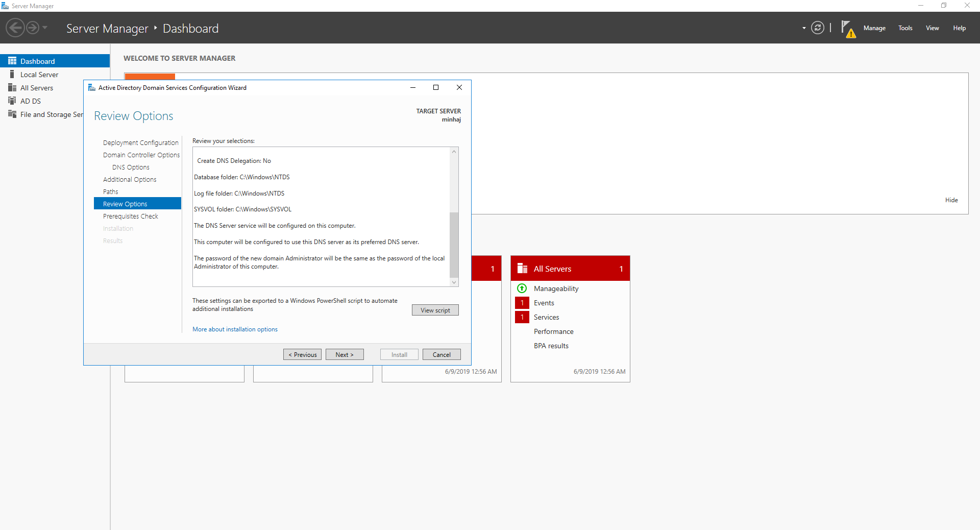
Task: Click the AD DS sidebar icon
Action: [x=12, y=101]
